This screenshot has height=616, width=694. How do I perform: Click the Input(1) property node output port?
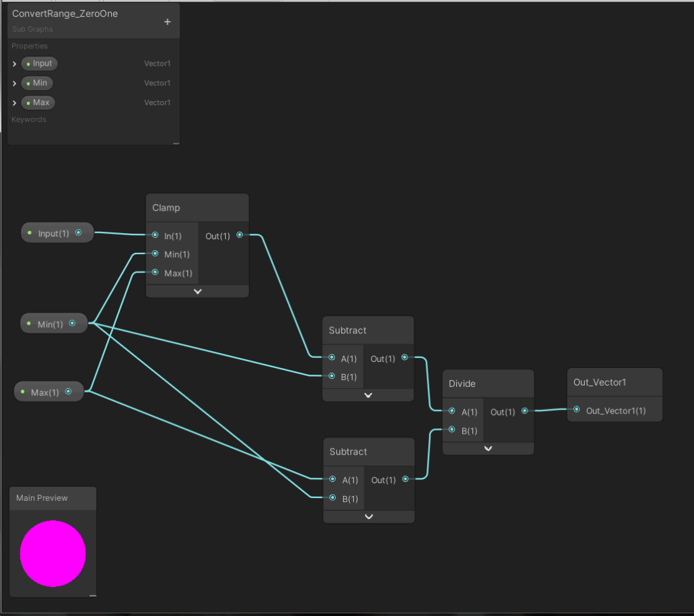(79, 232)
